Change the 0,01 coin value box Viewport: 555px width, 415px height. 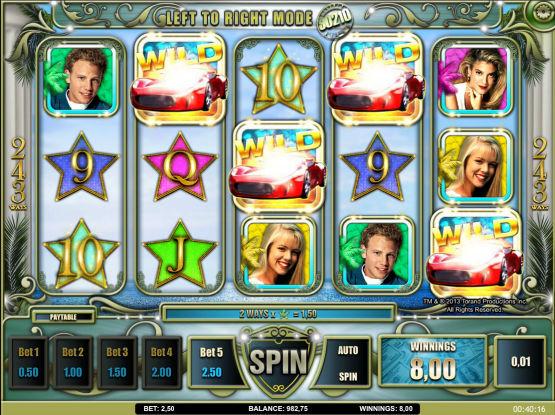(520, 362)
